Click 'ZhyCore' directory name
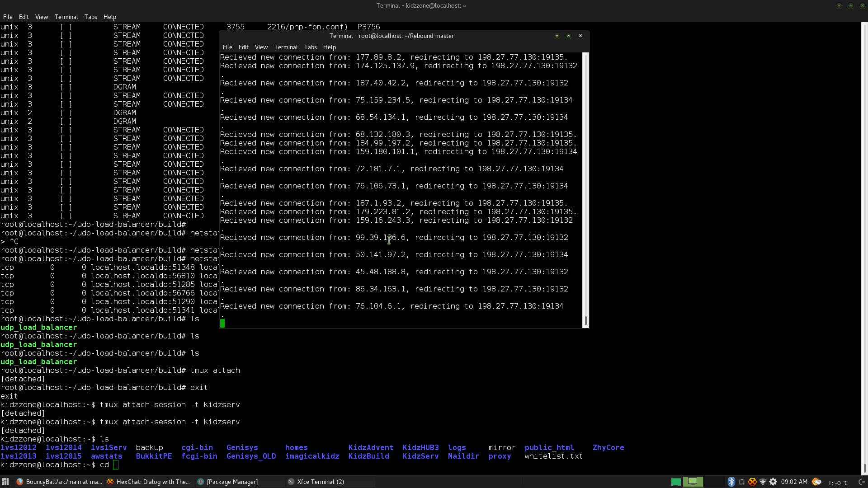 click(609, 447)
